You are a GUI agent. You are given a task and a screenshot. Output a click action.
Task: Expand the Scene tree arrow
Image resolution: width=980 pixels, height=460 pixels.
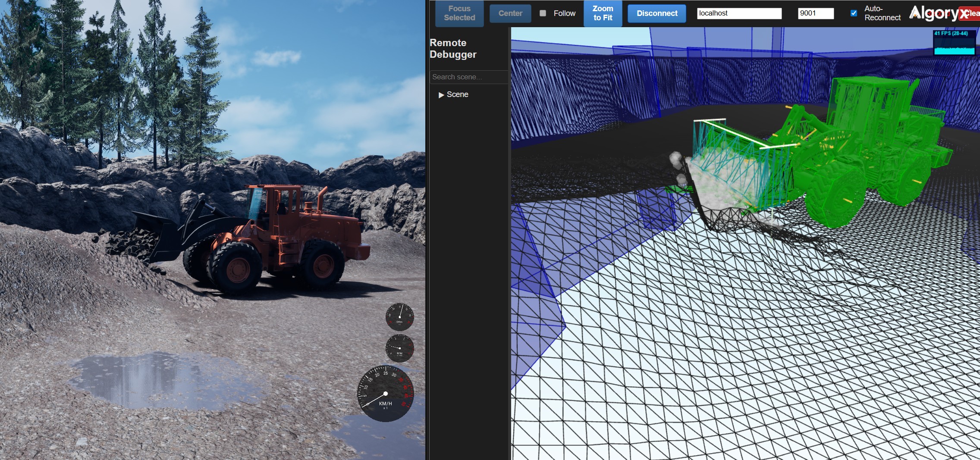[x=441, y=95]
